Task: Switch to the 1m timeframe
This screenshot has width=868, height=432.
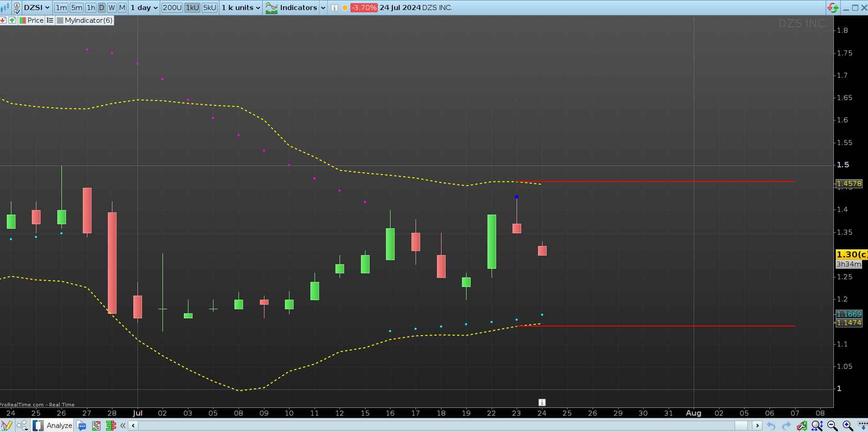Action: 61,8
